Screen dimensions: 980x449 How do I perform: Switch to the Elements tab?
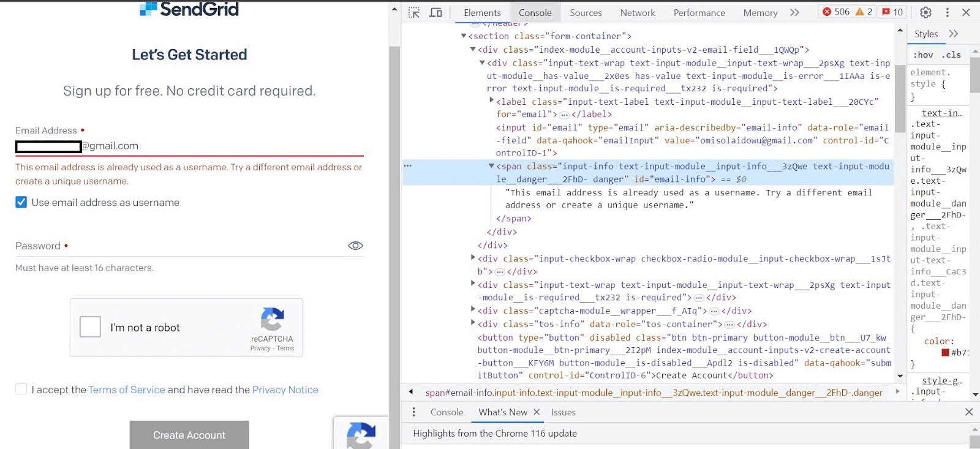coord(482,12)
